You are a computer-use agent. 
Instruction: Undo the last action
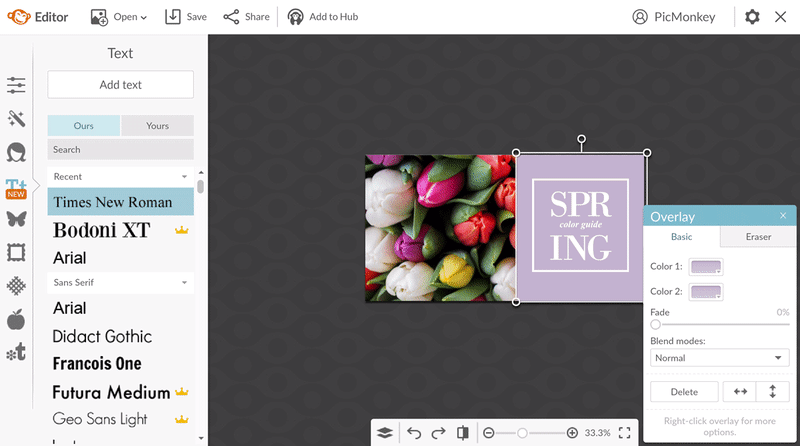click(x=414, y=433)
